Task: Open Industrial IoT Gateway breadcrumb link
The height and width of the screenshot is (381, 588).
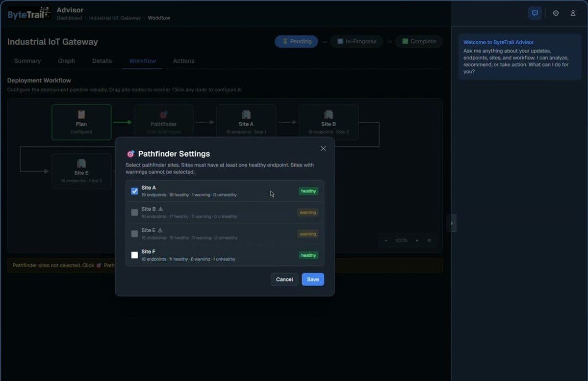Action: 115,18
